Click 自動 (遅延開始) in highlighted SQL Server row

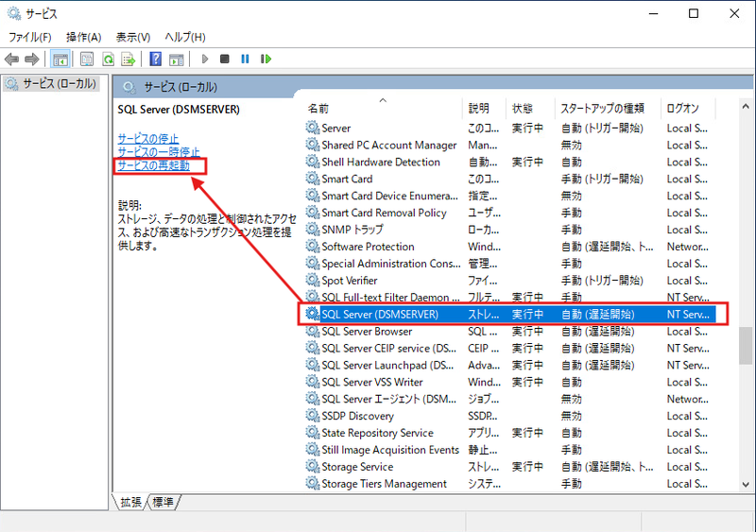(598, 314)
